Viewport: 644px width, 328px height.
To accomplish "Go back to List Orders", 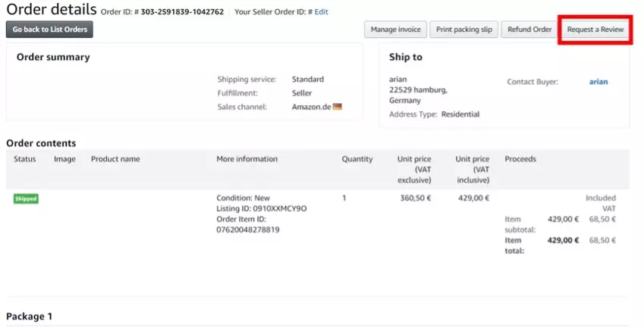I will click(x=50, y=30).
